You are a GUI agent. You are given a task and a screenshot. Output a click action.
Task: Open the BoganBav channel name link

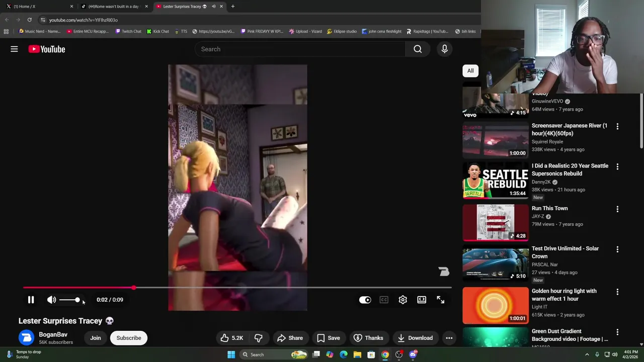click(x=53, y=334)
